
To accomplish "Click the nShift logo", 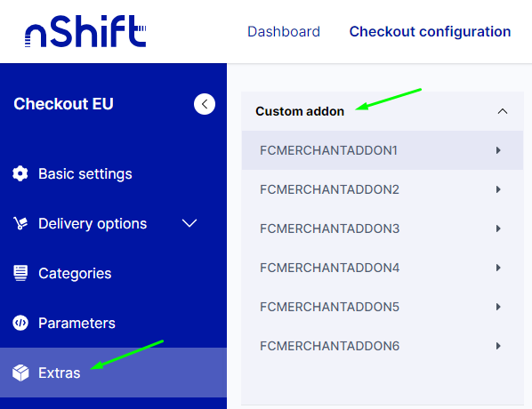I will (85, 31).
